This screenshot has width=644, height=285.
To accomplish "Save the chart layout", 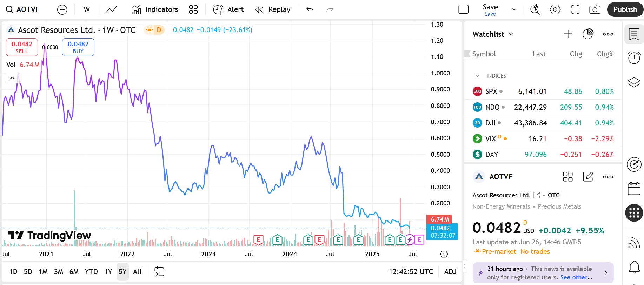I will (x=490, y=10).
